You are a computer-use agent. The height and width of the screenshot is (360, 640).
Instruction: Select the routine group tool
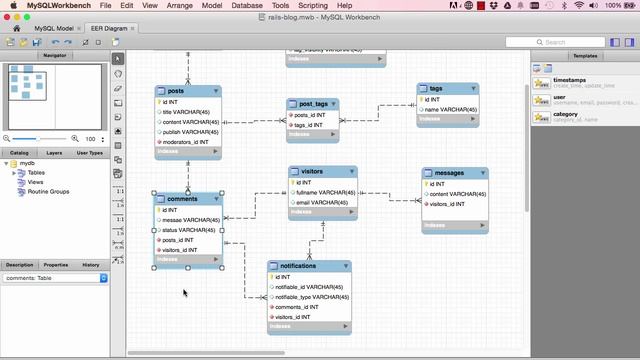[x=118, y=174]
